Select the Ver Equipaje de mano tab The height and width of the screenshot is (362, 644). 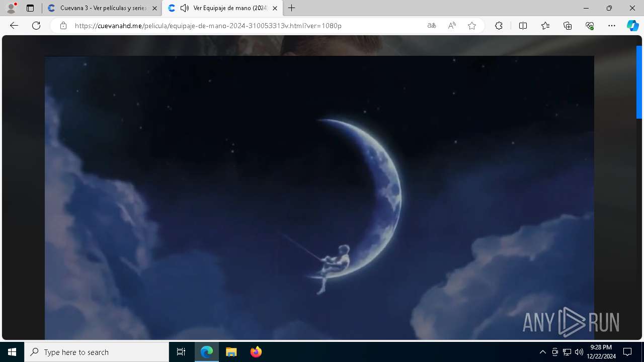[x=222, y=8]
